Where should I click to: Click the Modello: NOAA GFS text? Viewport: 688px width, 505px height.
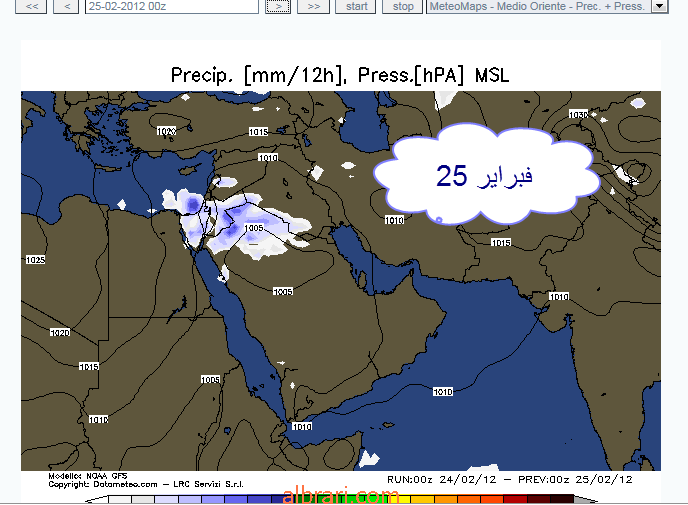[88, 476]
